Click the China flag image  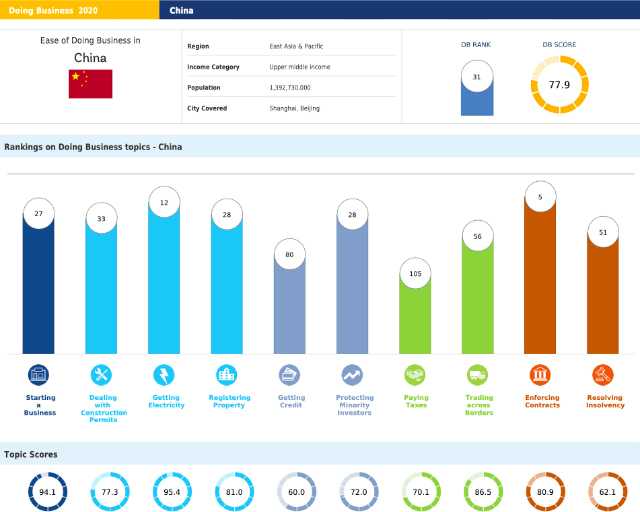(90, 84)
